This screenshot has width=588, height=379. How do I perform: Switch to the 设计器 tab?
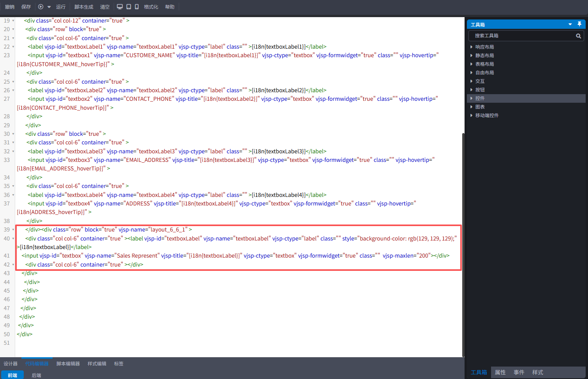[11, 364]
